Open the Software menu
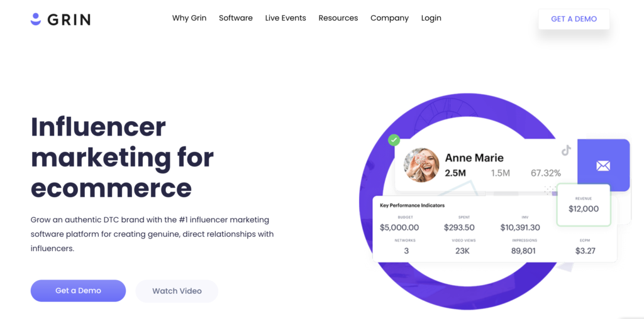The height and width of the screenshot is (319, 644). 236,18
